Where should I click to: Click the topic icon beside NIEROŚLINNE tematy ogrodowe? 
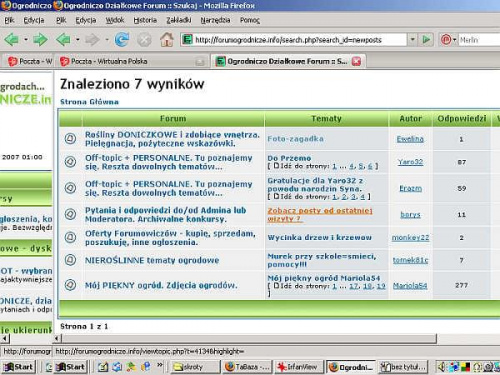[x=70, y=260]
